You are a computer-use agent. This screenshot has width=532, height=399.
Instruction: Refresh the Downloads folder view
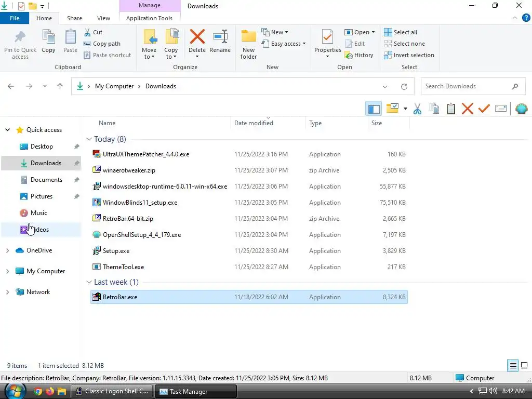pos(404,87)
